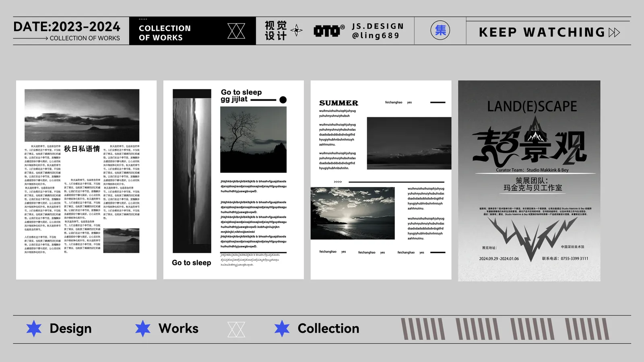Click the 策展团队 玛金克与贝工作室 text
The image size is (644, 362).
click(x=532, y=184)
